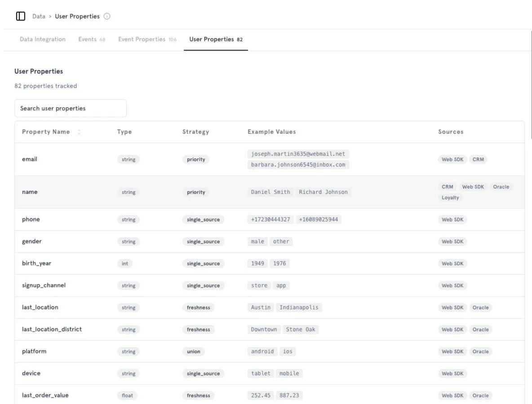
Task: Click the Loyalty source tag in name row
Action: coord(450,198)
